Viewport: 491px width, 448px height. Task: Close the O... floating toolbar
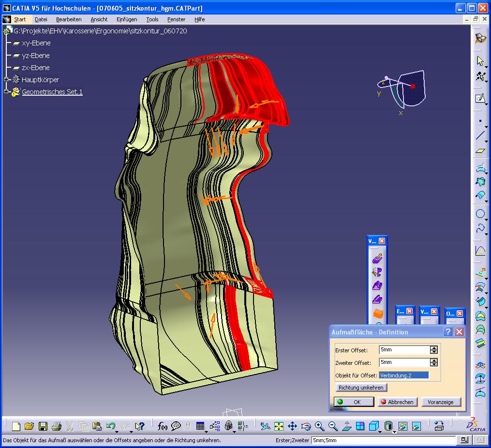coord(460,313)
